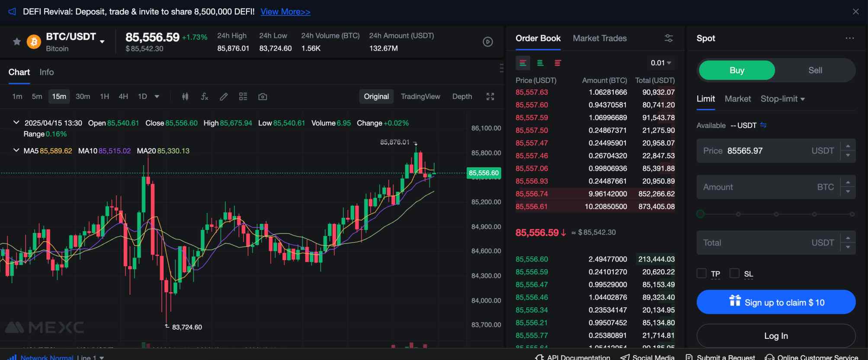Collapse the candle OHLC info row
The height and width of the screenshot is (360, 868).
click(16, 122)
